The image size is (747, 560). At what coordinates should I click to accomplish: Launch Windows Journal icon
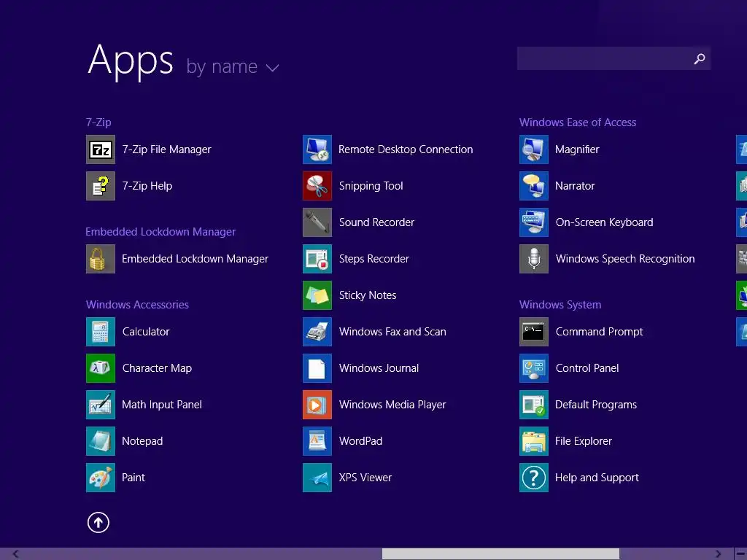pyautogui.click(x=317, y=368)
